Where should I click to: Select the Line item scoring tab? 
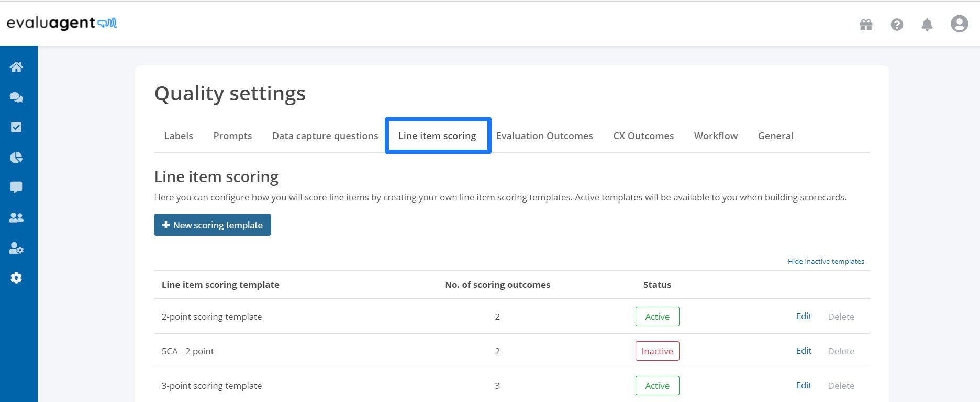437,136
